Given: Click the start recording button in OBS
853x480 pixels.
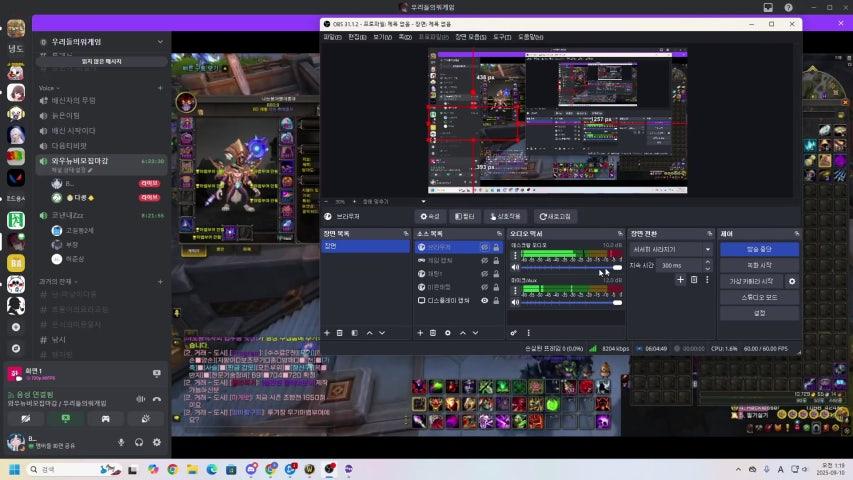Looking at the screenshot, I should (x=759, y=265).
